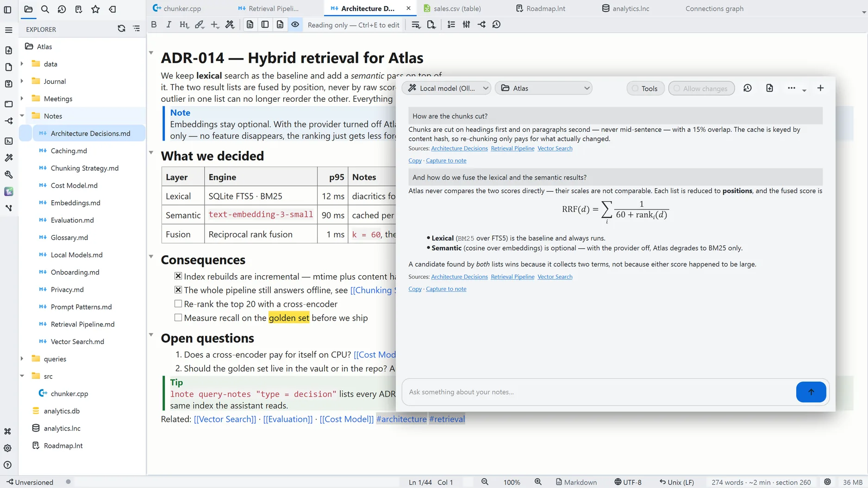Click the #architecture tag
Image resolution: width=868 pixels, height=488 pixels.
(x=401, y=419)
